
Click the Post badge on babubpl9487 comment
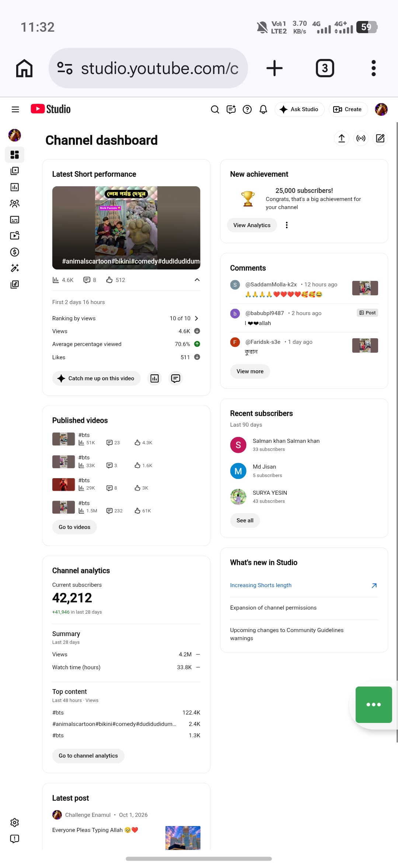[x=367, y=313]
